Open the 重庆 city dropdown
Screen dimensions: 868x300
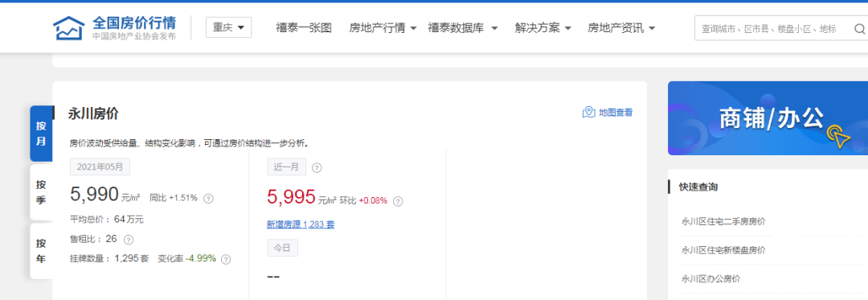pos(228,27)
